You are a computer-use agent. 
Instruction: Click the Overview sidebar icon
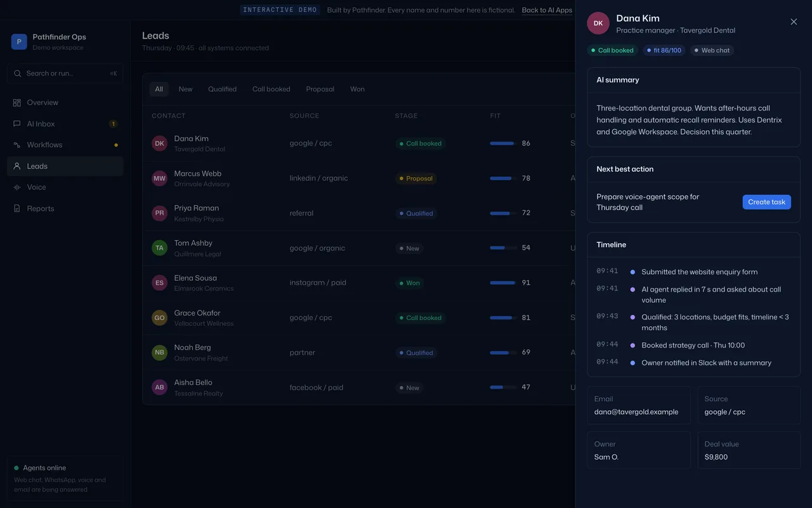pyautogui.click(x=17, y=102)
